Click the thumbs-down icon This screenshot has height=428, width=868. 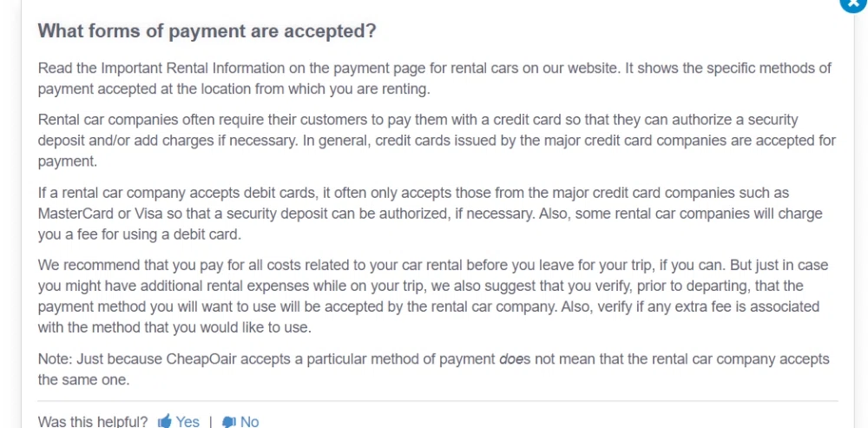(x=229, y=422)
